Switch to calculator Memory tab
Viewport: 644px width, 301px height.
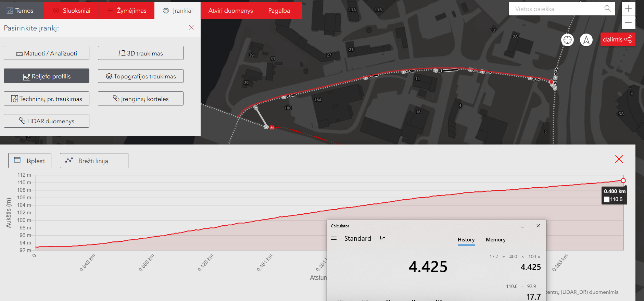495,240
